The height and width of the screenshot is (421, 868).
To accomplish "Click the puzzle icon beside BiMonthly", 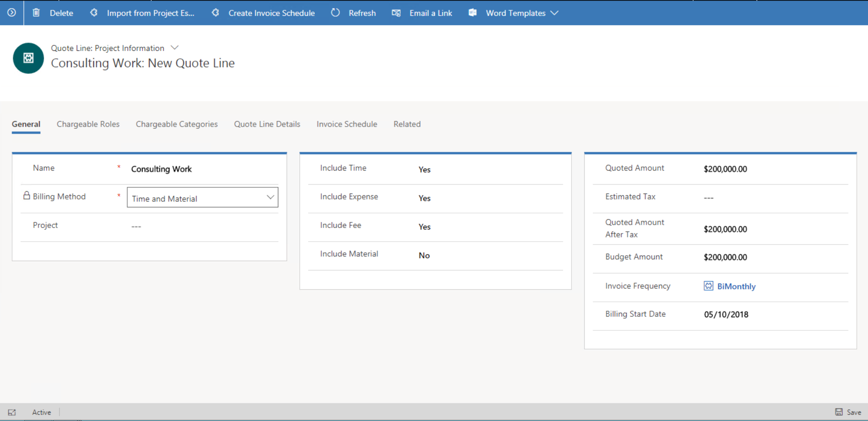I will tap(708, 286).
